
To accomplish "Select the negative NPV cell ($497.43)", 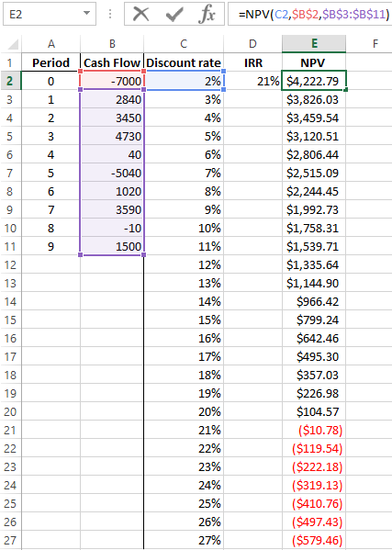I will 314,522.
